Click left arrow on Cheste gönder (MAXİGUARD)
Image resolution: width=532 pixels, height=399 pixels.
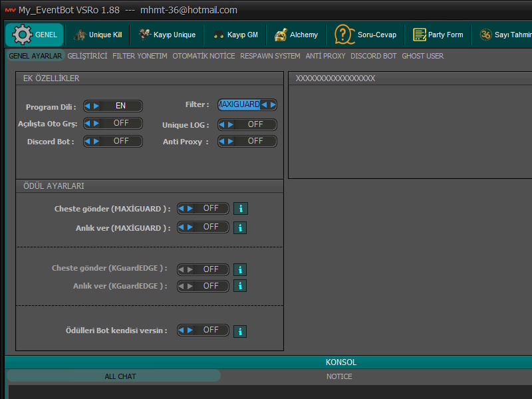pyautogui.click(x=181, y=208)
